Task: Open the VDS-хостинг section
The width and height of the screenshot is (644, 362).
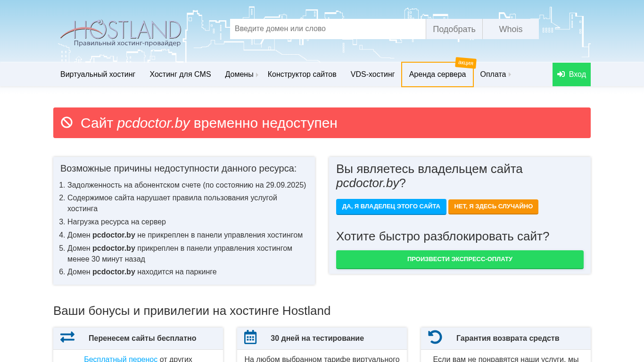Action: 372,74
